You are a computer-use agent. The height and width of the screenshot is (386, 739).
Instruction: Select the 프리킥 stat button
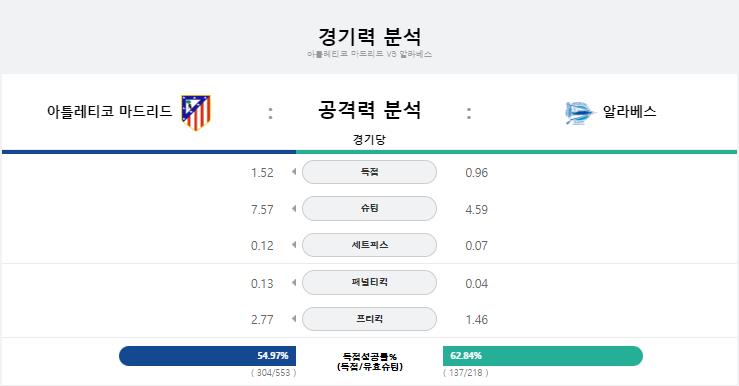point(369,319)
